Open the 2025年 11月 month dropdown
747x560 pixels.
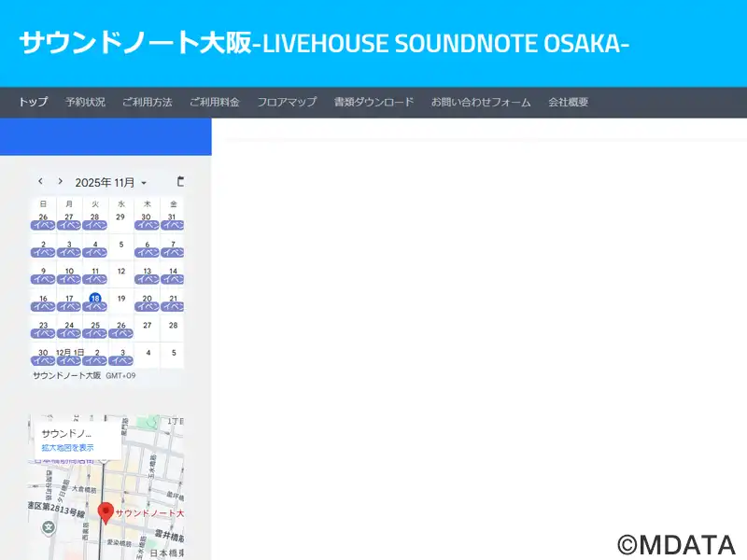click(111, 183)
